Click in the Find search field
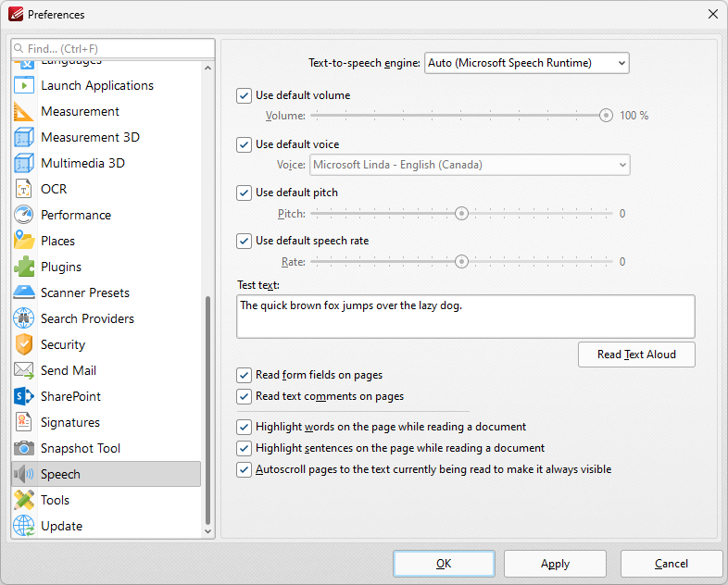 tap(113, 49)
